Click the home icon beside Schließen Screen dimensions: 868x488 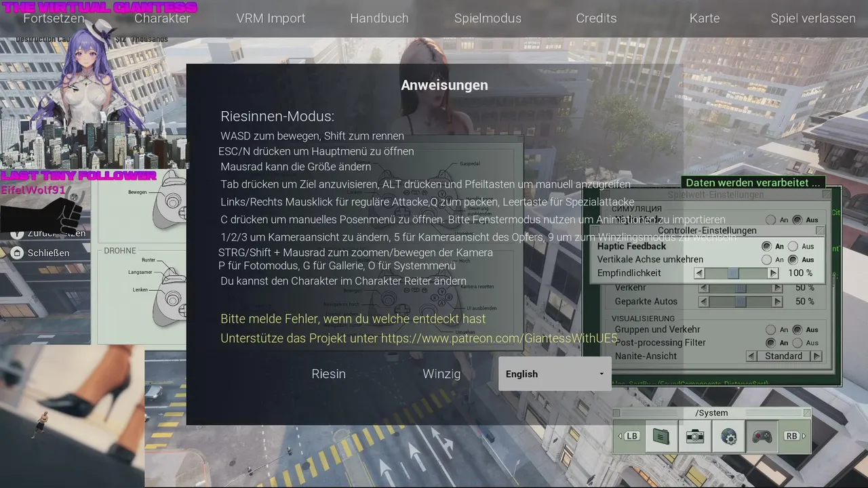(17, 253)
